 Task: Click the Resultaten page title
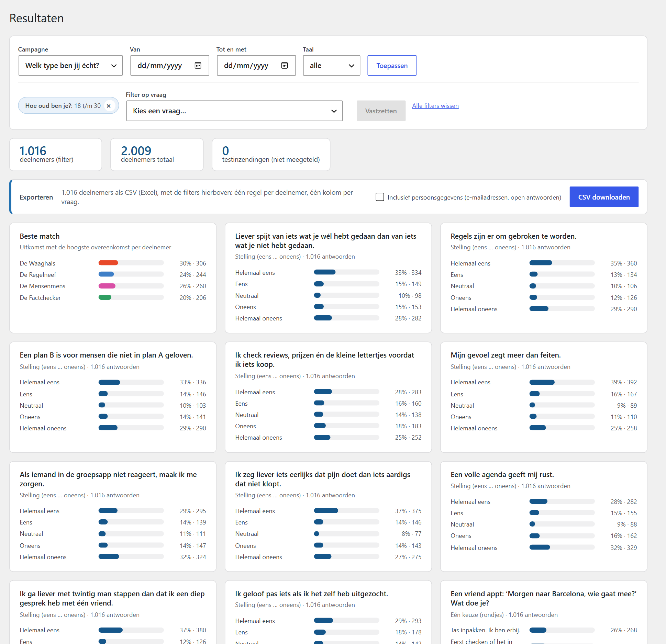pyautogui.click(x=37, y=18)
